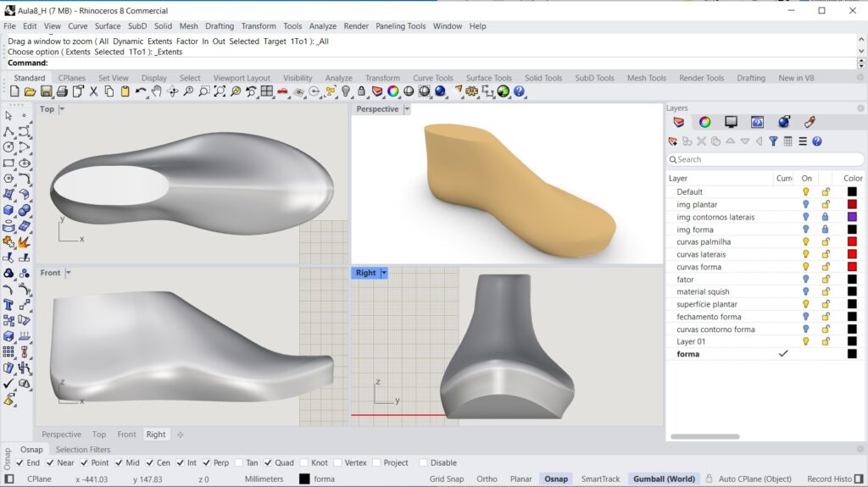Click the Print icon in the toolbar
This screenshot has width=868, height=487.
click(62, 91)
